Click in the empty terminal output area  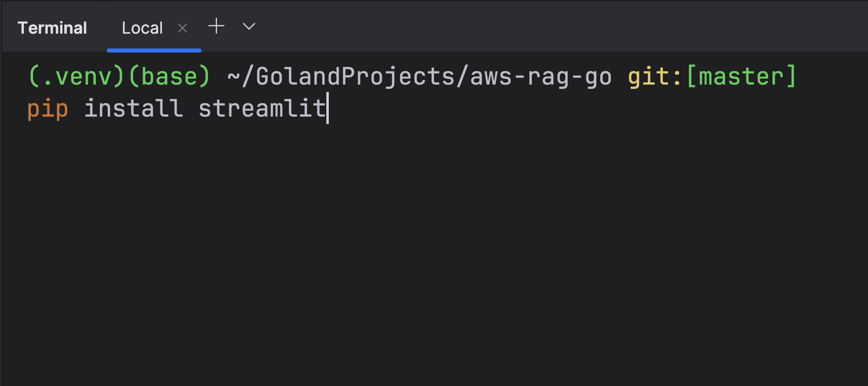tap(432, 246)
